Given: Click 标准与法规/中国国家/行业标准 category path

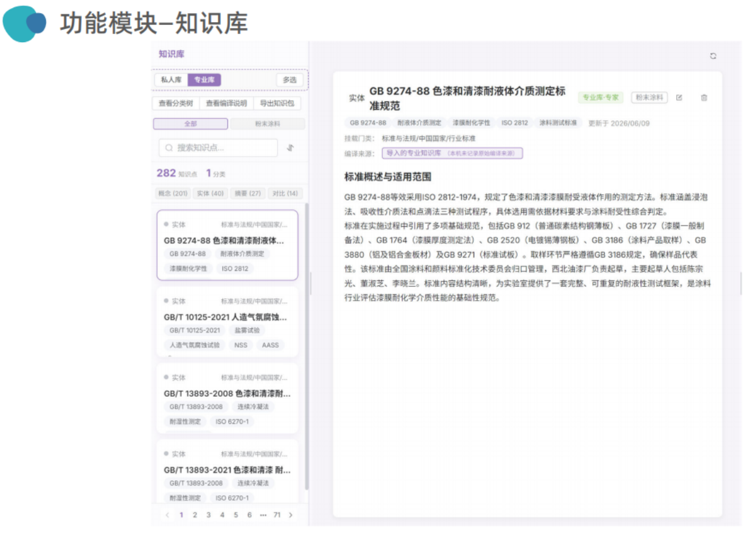Looking at the screenshot, I should pyautogui.click(x=428, y=138).
